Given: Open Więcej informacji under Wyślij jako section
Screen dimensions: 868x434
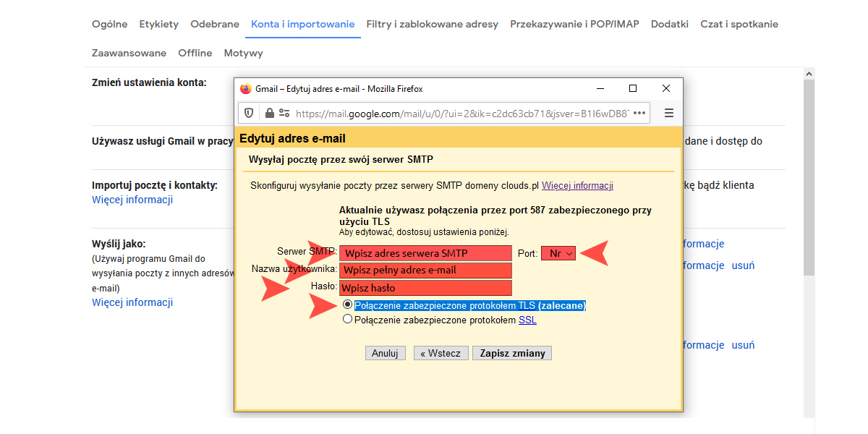Looking at the screenshot, I should click(132, 302).
